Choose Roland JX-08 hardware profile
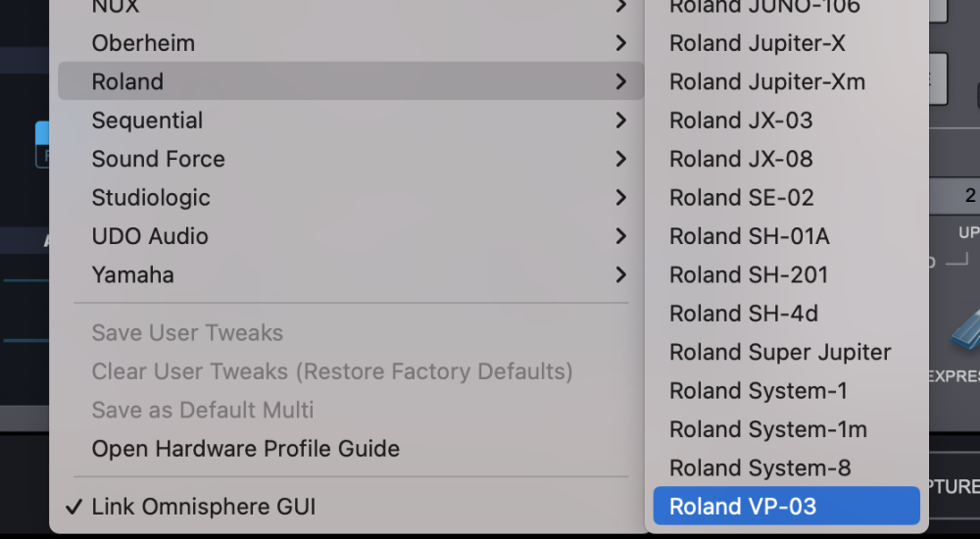Screen dimensions: 980x539 tap(741, 159)
